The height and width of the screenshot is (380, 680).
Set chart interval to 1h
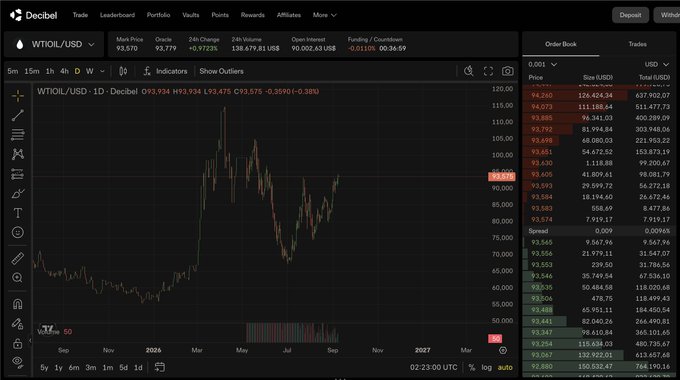pyautogui.click(x=50, y=71)
